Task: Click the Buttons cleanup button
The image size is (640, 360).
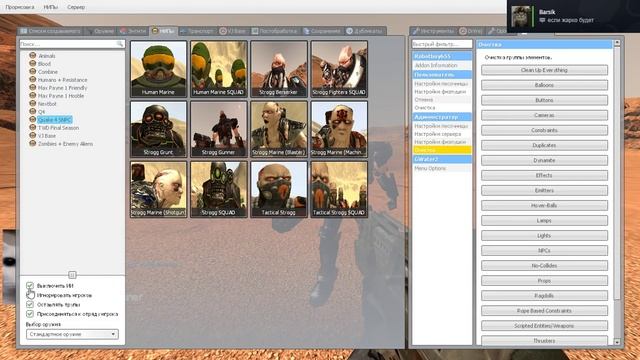Action: pos(544,100)
